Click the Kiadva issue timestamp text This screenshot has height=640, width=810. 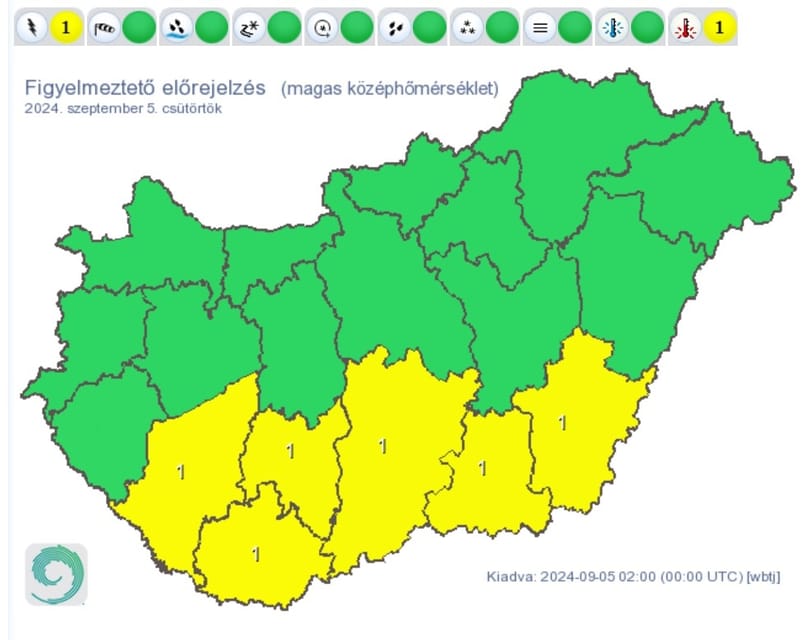(x=633, y=576)
